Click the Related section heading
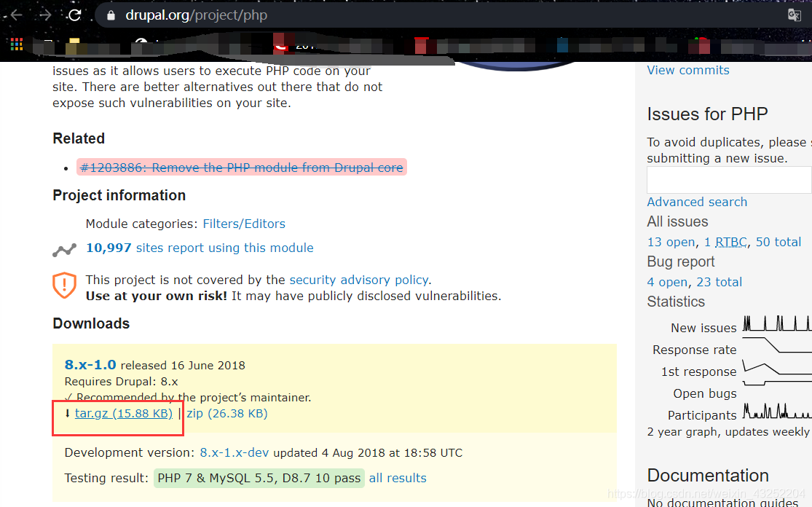The image size is (812, 507). point(79,139)
